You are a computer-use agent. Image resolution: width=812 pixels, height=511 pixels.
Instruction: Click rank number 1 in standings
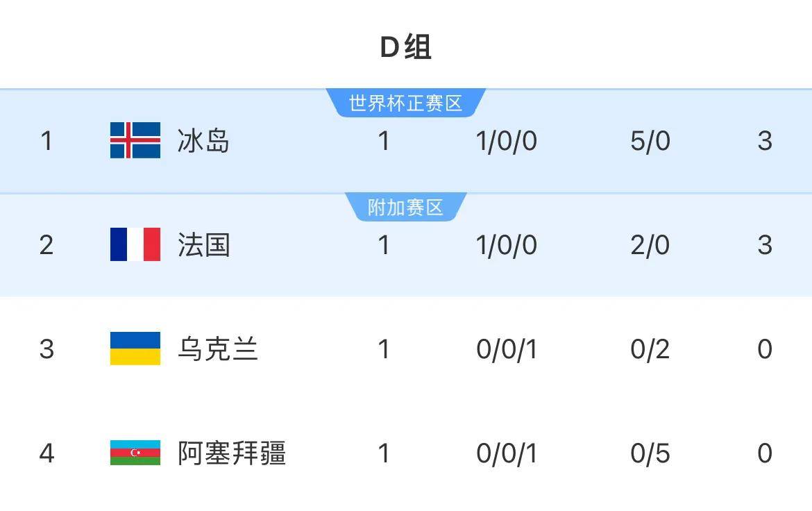click(x=46, y=141)
